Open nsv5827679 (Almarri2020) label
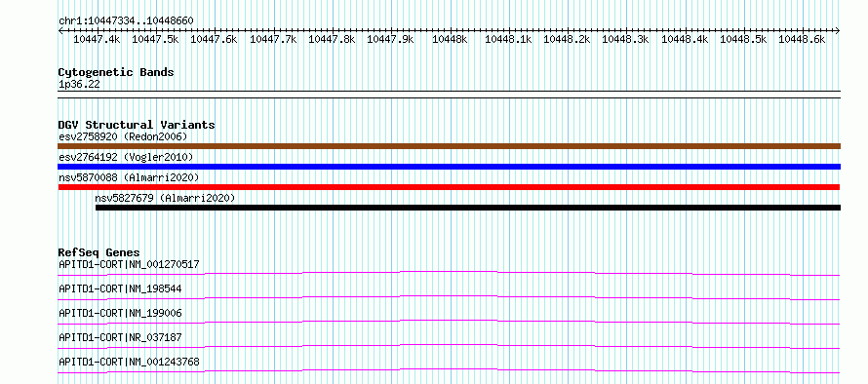868x384 pixels. point(165,198)
